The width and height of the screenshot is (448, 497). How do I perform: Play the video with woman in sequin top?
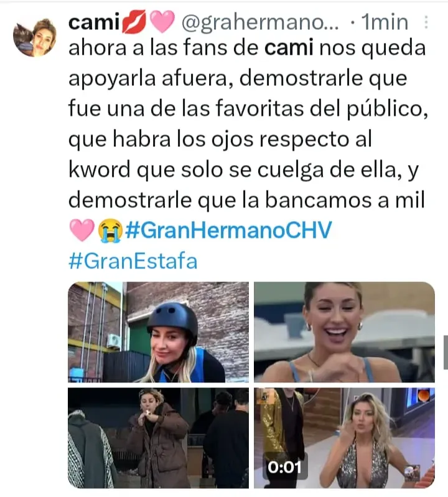pyautogui.click(x=344, y=438)
